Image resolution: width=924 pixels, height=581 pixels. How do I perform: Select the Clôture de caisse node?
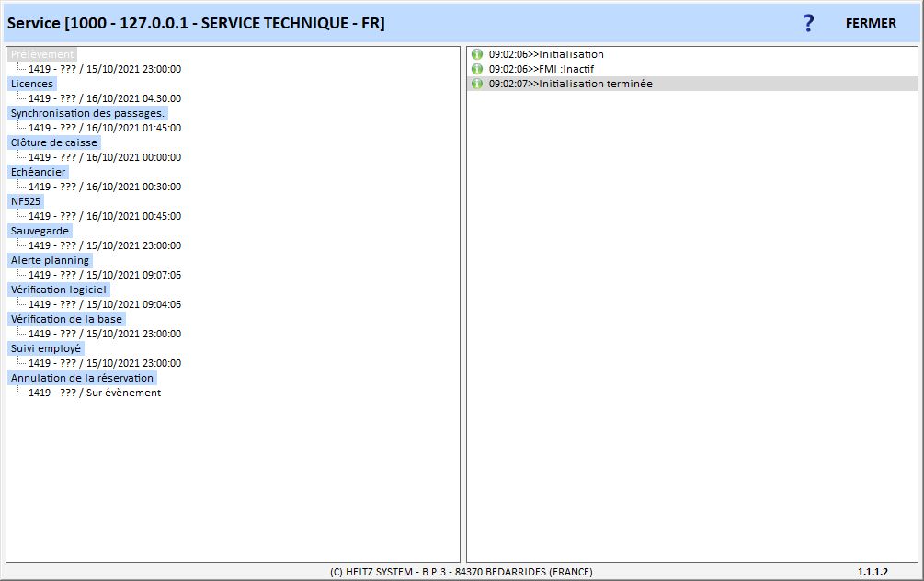coord(53,142)
